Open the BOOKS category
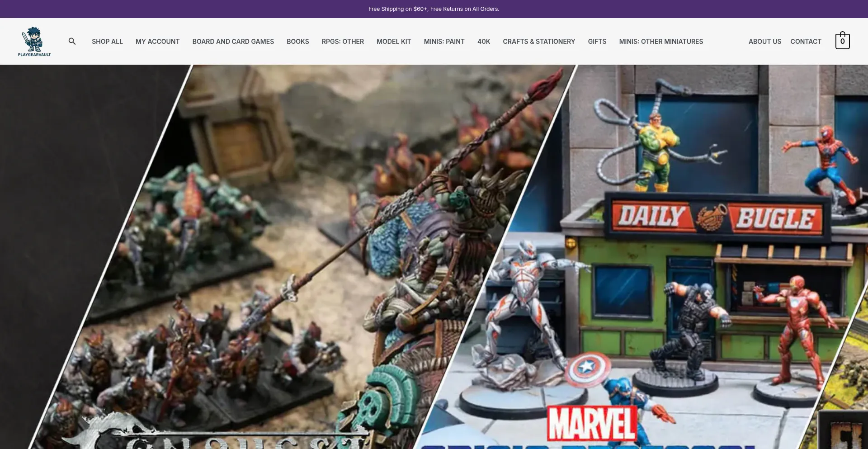 297,41
